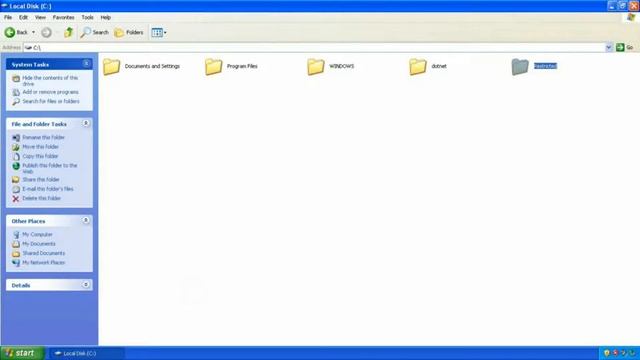Open the Search pane from toolbar

pyautogui.click(x=94, y=32)
